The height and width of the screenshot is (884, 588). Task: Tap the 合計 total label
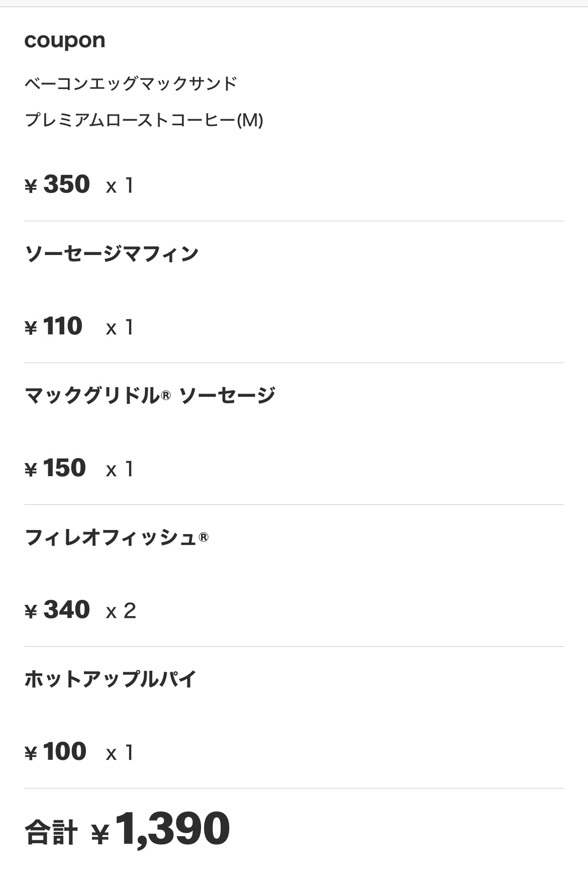point(51,832)
